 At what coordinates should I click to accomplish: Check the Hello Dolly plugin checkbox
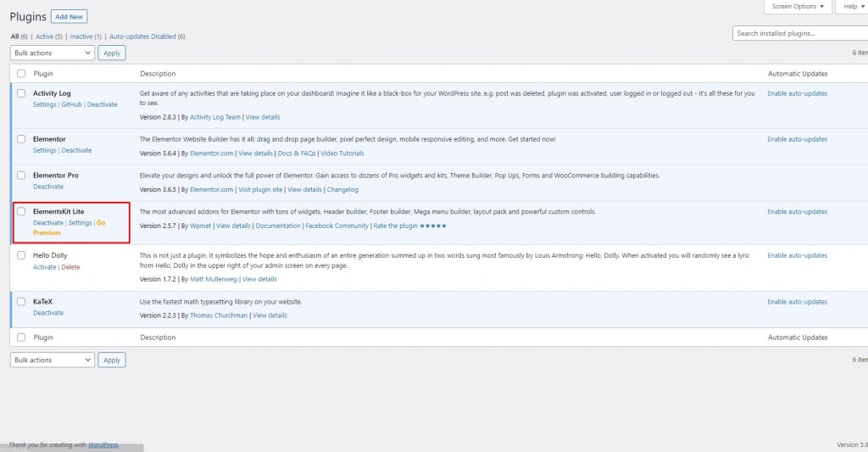coord(21,255)
